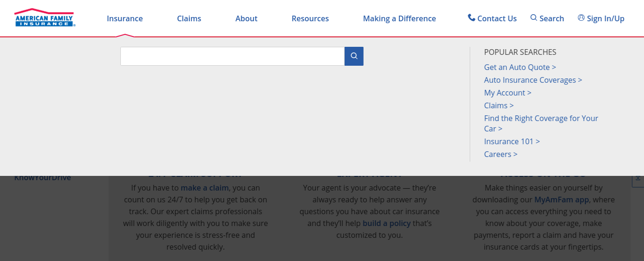Image resolution: width=644 pixels, height=261 pixels.
Task: Follow the MyAmFam app link
Action: coord(561,200)
